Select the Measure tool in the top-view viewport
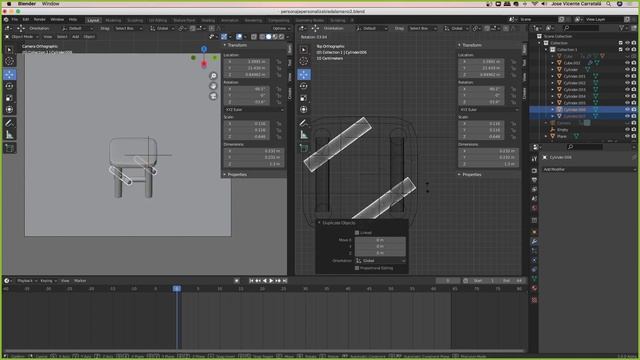Image resolution: width=640 pixels, height=360 pixels. 304,135
